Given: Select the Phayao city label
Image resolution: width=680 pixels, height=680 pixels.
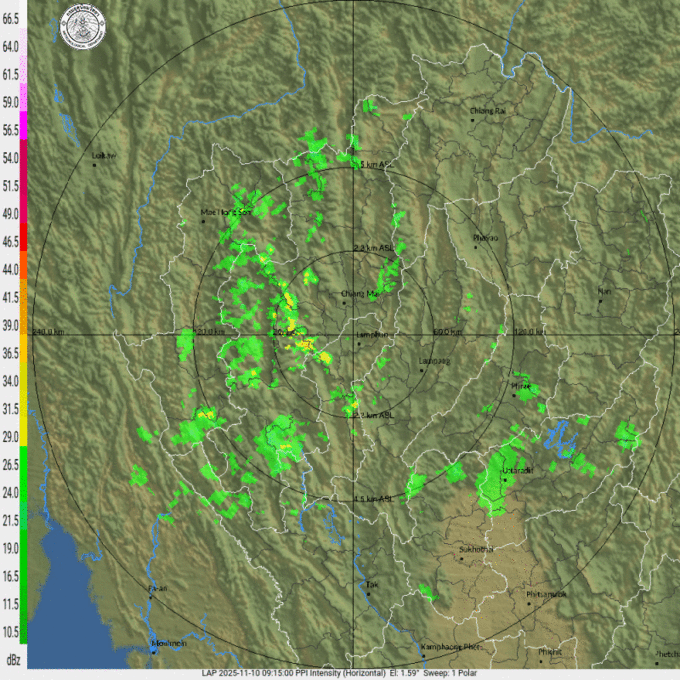Looking at the screenshot, I should coord(486,238).
